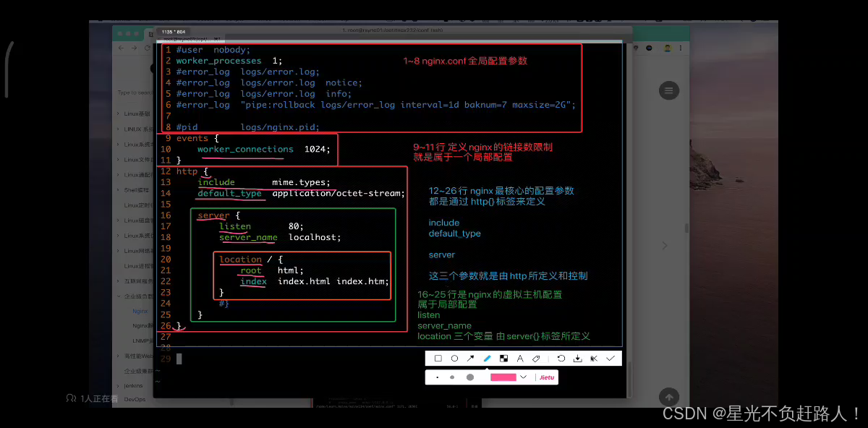The image size is (868, 428).
Task: Save screenshot with download icon
Action: tap(577, 358)
